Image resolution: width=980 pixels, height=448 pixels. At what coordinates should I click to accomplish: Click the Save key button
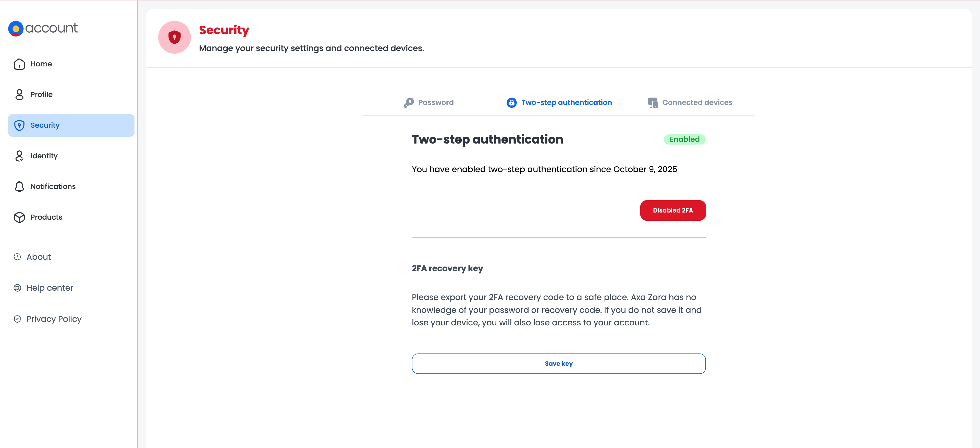coord(558,363)
